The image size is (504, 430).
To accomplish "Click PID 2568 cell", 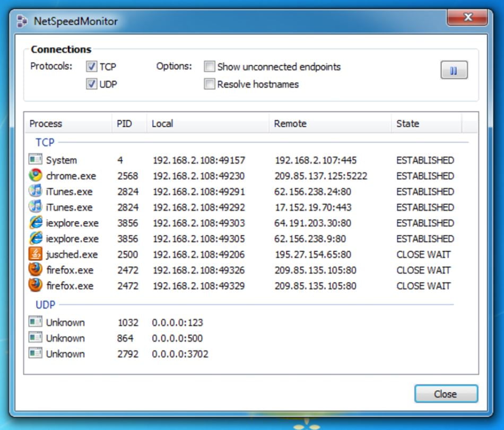I will coord(128,175).
